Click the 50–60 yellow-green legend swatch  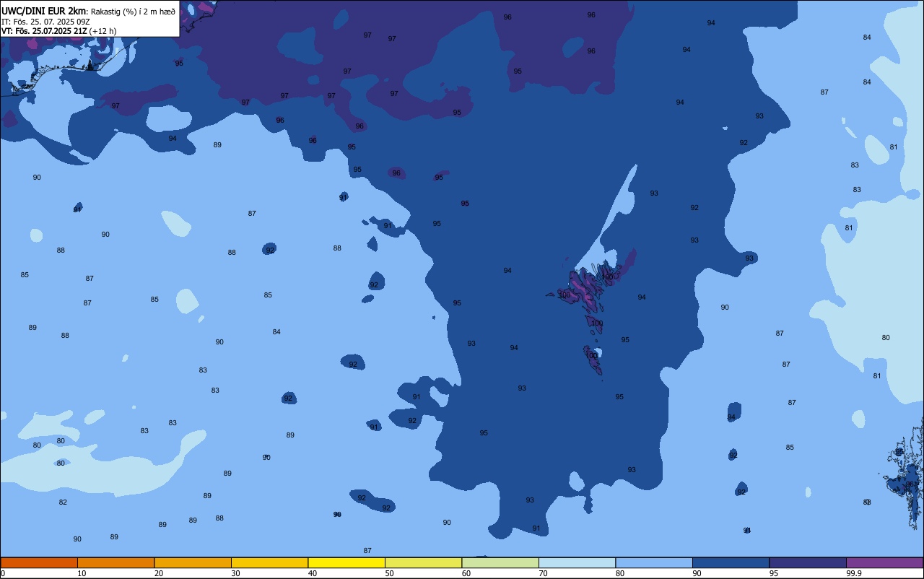(x=423, y=562)
